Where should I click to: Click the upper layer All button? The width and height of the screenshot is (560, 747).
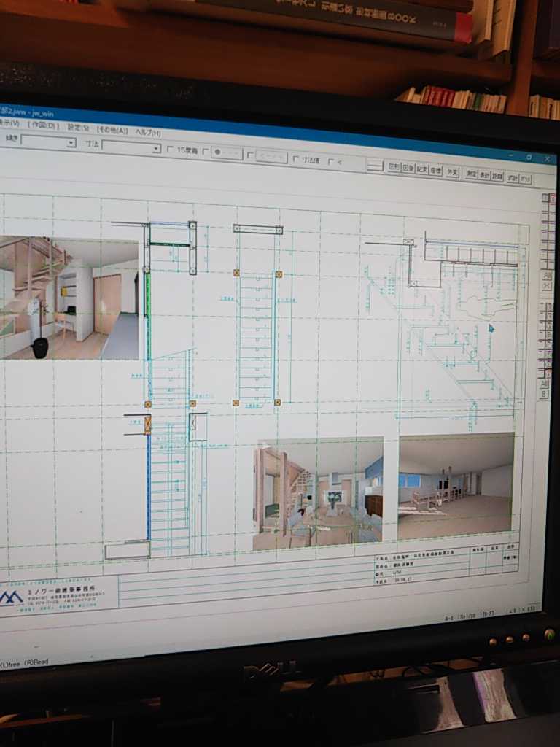[x=546, y=275]
